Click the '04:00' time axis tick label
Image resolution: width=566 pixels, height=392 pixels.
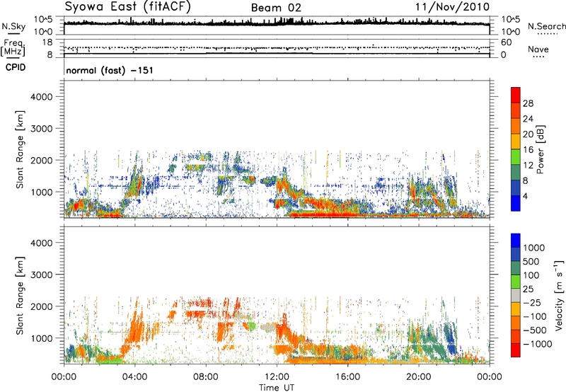[134, 377]
